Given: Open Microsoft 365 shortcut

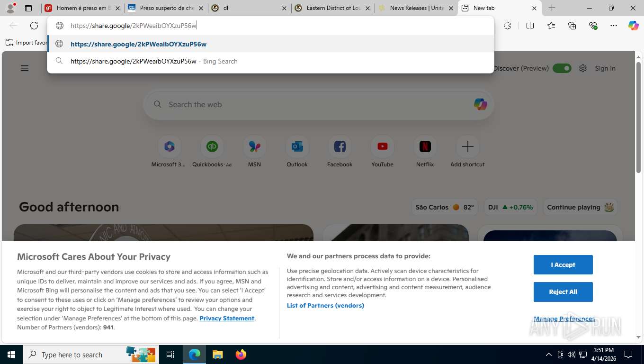Looking at the screenshot, I should tap(169, 151).
